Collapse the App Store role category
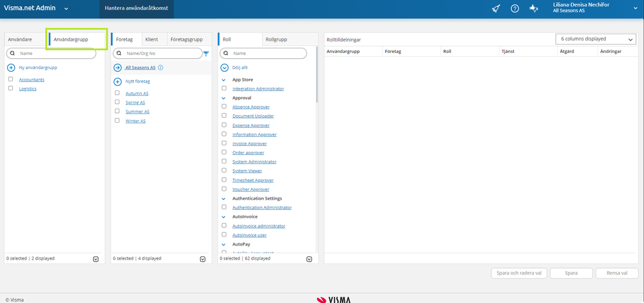This screenshot has height=303, width=644. [x=224, y=80]
